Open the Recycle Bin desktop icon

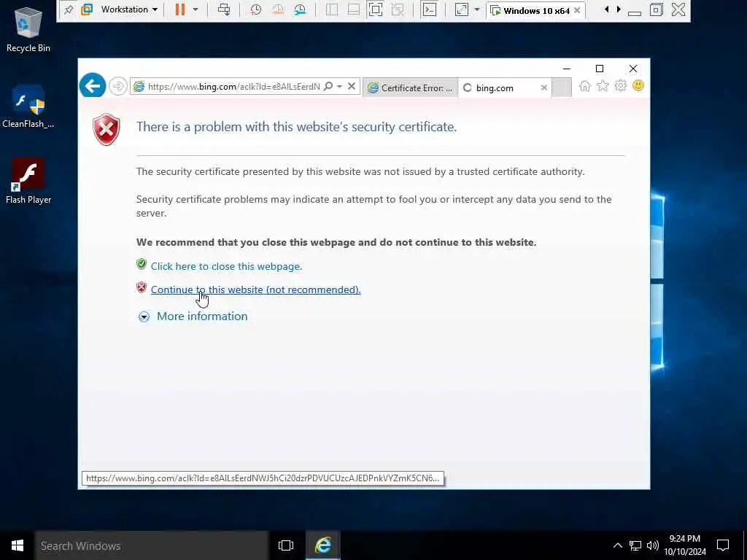[28, 29]
